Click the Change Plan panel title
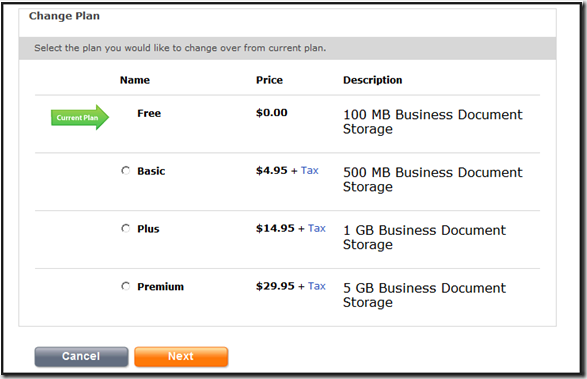 point(64,16)
